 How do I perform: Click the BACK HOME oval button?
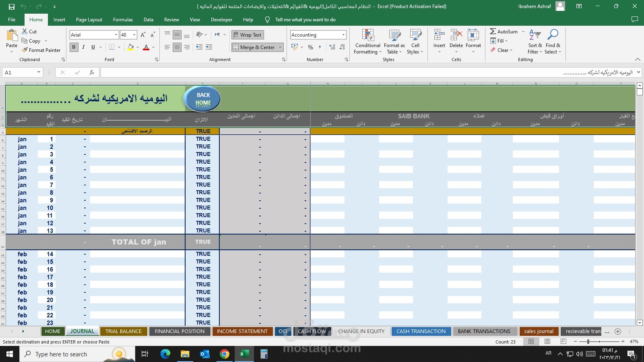coord(203,99)
